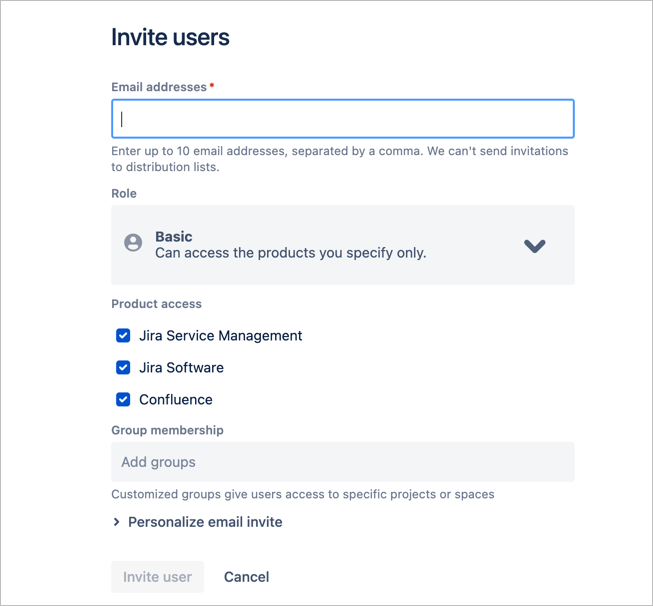Viewport: 653px width, 606px height.
Task: Click the 'Customized groups give users access' note
Action: click(x=303, y=494)
